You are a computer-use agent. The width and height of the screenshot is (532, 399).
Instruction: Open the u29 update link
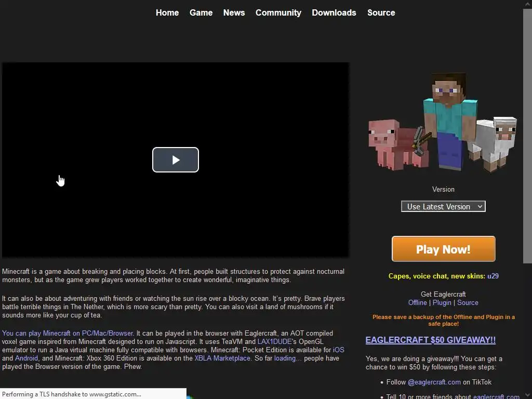click(x=493, y=276)
